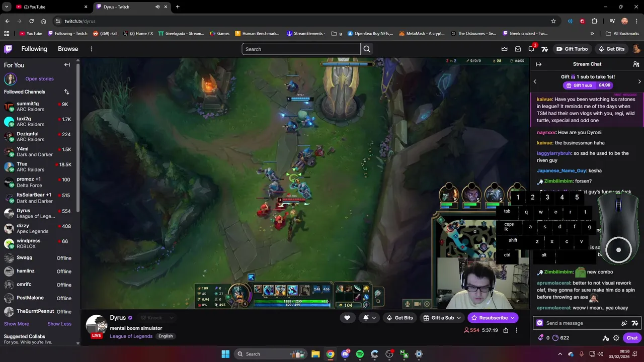Open Chrome tab search dropdown
Image resolution: width=644 pixels, height=362 pixels.
click(7, 7)
